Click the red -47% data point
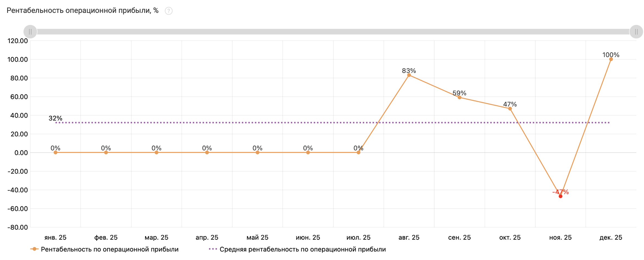Viewport: 644px width, 260px height. [560, 196]
